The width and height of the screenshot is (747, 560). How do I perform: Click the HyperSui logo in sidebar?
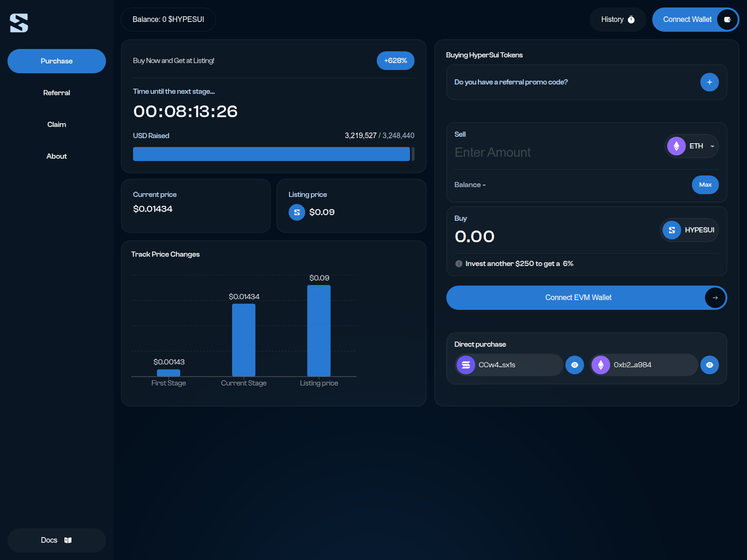(x=19, y=23)
